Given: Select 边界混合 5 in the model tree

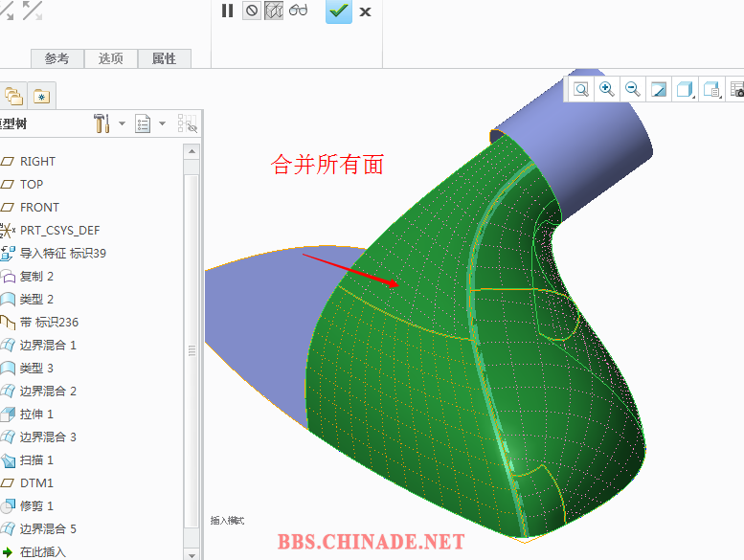Looking at the screenshot, I should coord(48,528).
